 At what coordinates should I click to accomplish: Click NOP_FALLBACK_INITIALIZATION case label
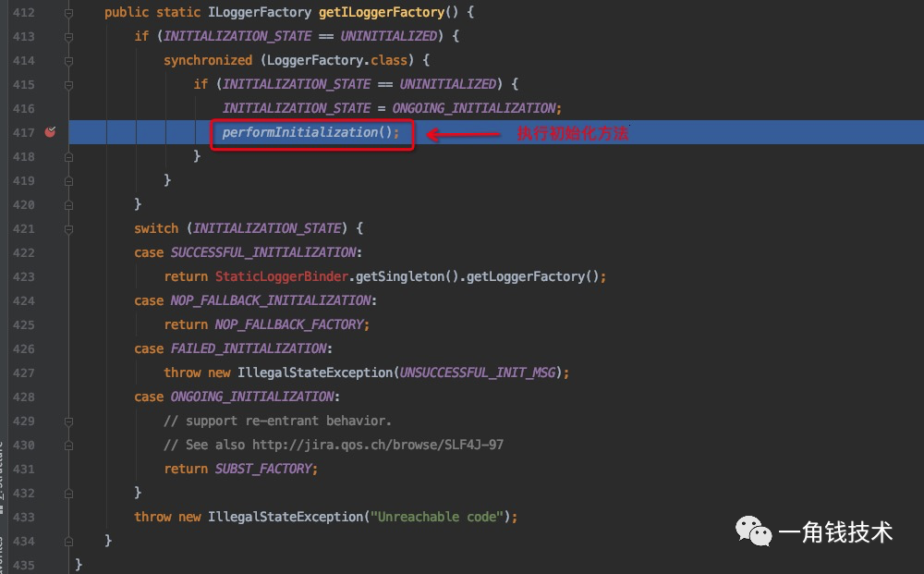click(271, 300)
